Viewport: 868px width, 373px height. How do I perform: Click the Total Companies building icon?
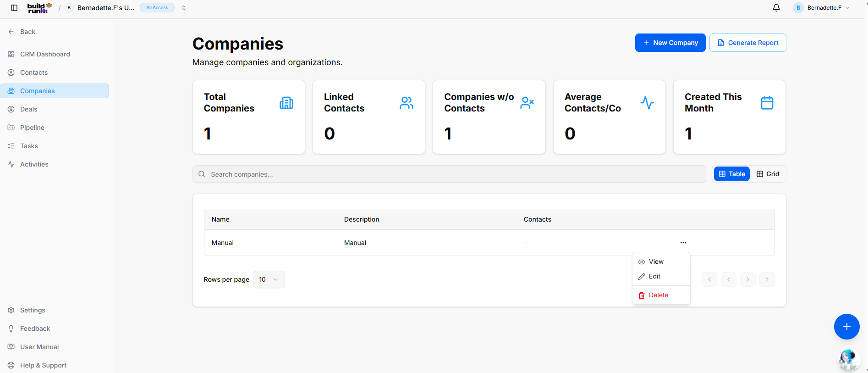pos(286,103)
